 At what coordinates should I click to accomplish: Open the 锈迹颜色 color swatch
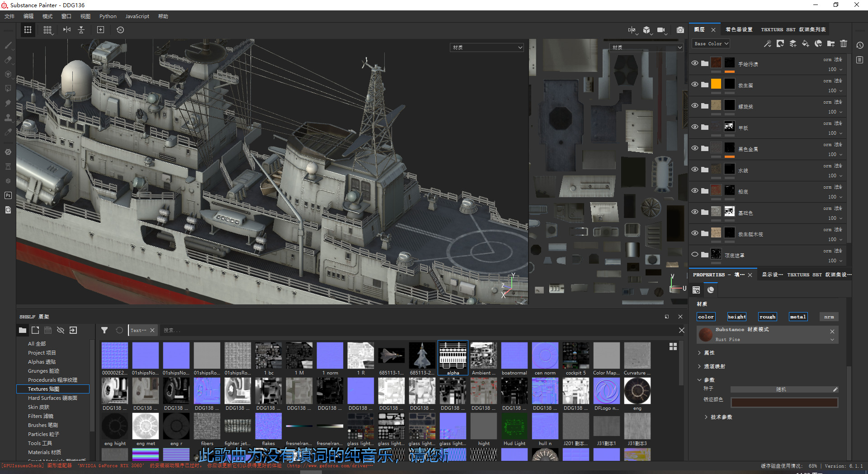click(x=784, y=403)
